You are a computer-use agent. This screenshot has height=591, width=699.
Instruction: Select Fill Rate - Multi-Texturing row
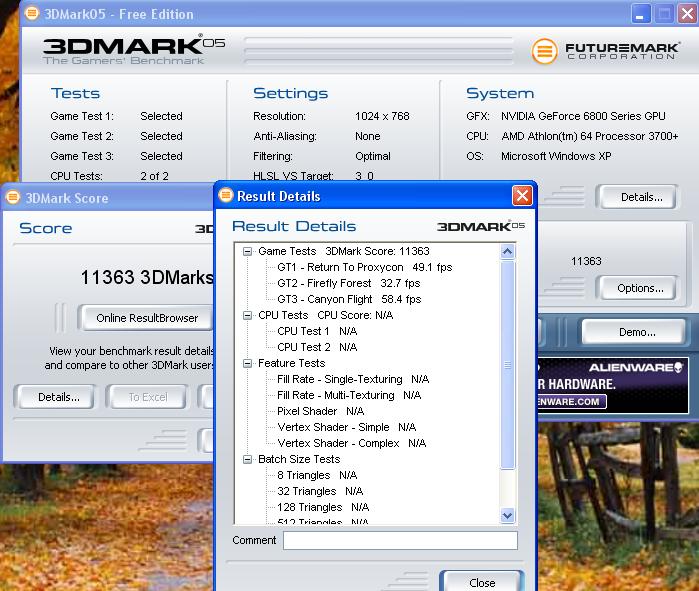click(349, 395)
